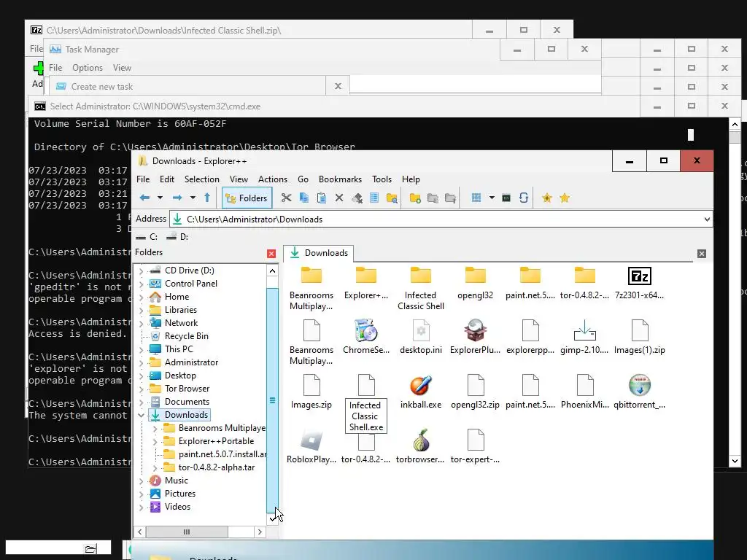This screenshot has width=747, height=560.
Task: Expand the Control Panel tree node
Action: [141, 284]
